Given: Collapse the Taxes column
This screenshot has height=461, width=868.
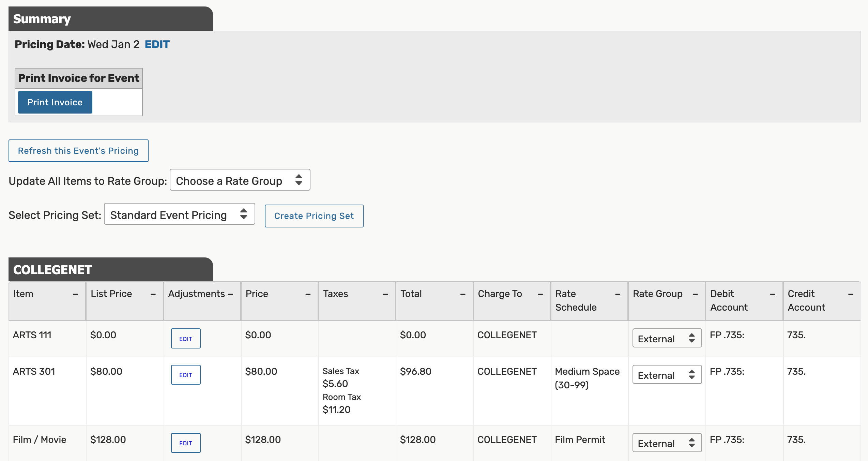Looking at the screenshot, I should point(385,294).
